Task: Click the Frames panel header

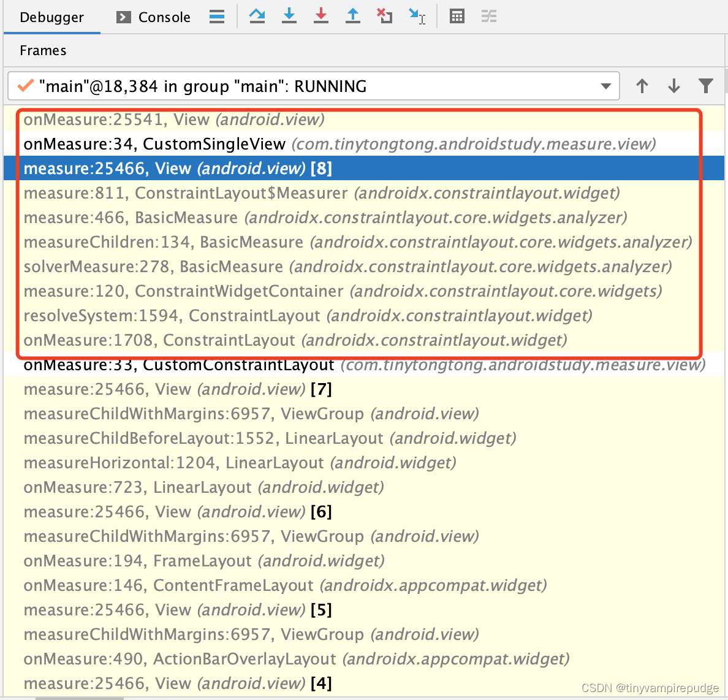Action: tap(43, 50)
